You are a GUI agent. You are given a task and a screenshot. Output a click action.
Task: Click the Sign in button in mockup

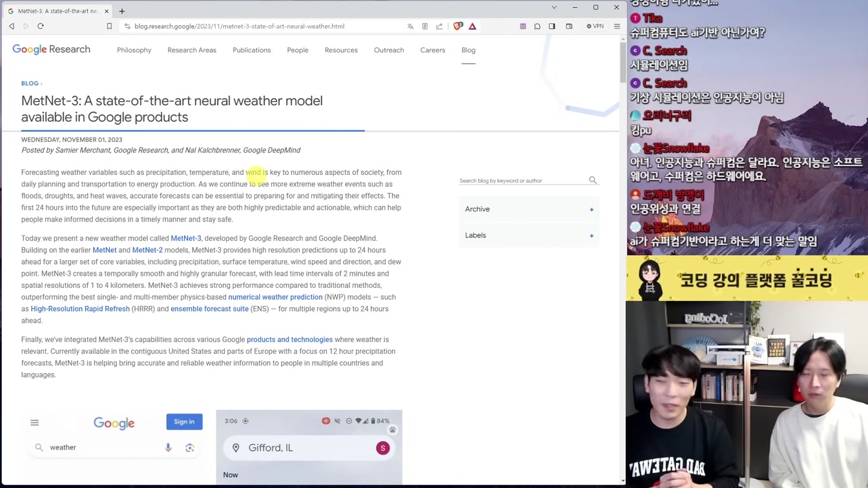click(x=184, y=422)
